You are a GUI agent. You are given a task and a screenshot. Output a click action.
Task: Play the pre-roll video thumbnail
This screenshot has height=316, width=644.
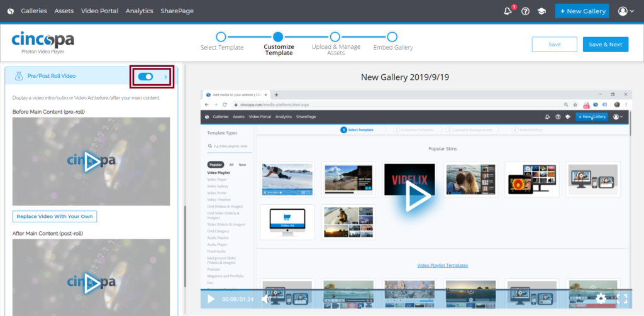91,161
